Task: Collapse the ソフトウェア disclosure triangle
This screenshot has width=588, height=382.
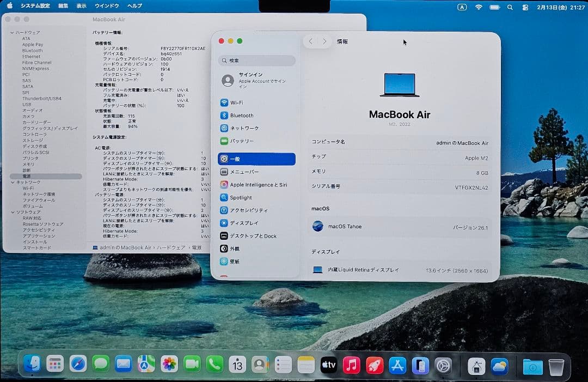Action: tap(12, 212)
